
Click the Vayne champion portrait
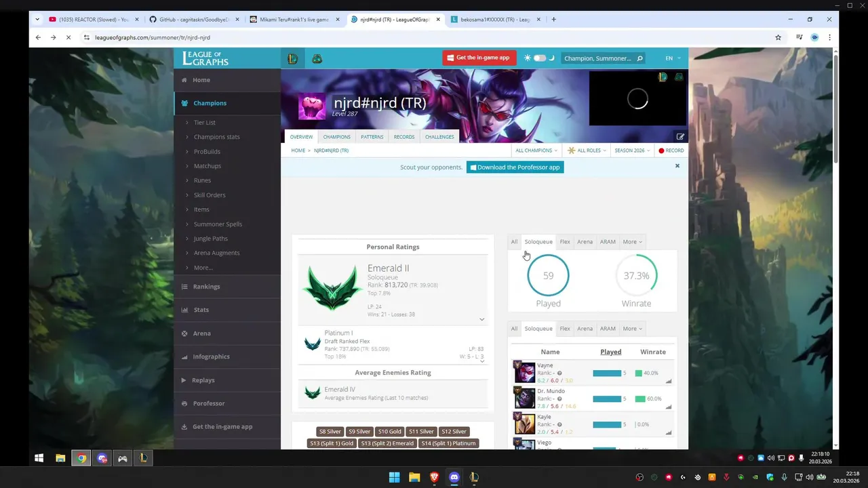524,372
